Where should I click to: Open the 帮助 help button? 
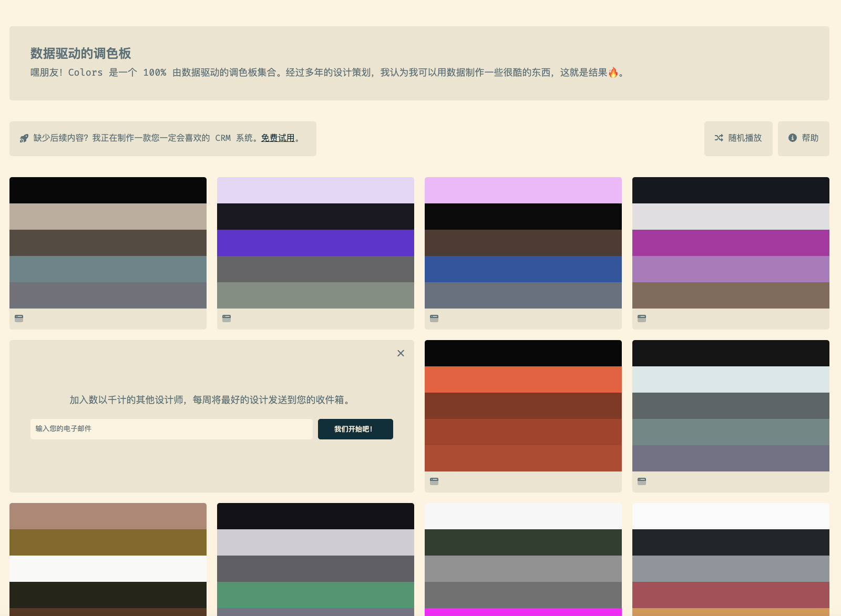click(804, 139)
